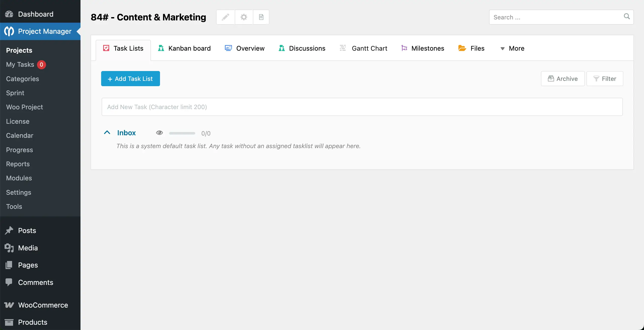Open the Gantt Chart view
Screen dimensions: 644x330
click(x=364, y=48)
